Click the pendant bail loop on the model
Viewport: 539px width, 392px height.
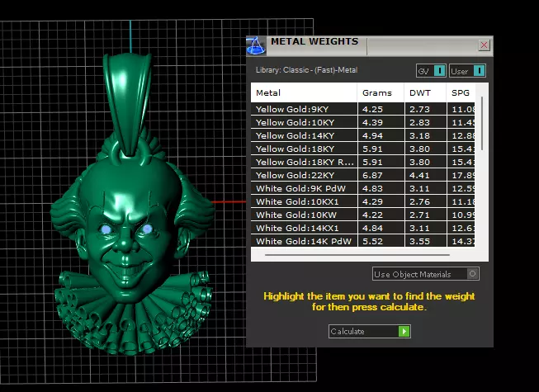coord(129,103)
